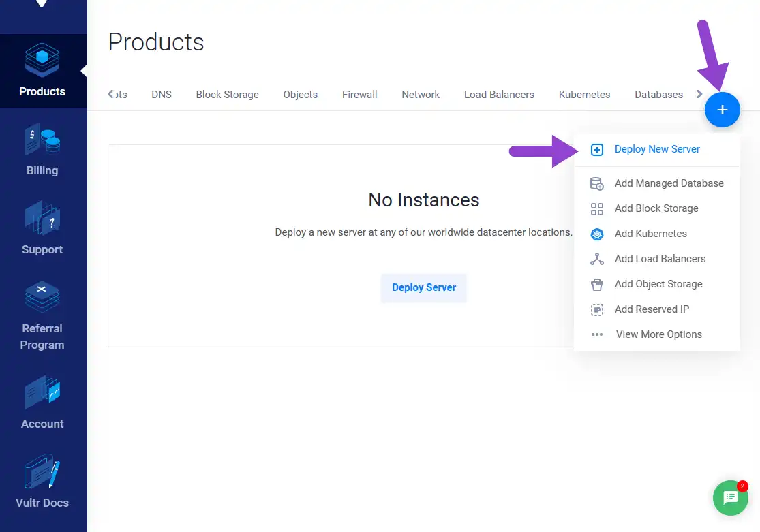Click the Account label in sidebar

42,424
